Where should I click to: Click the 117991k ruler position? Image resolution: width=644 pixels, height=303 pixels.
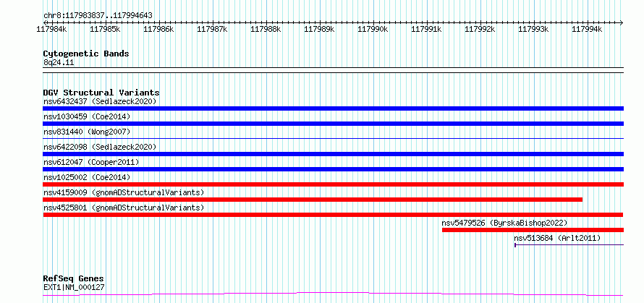(426, 29)
